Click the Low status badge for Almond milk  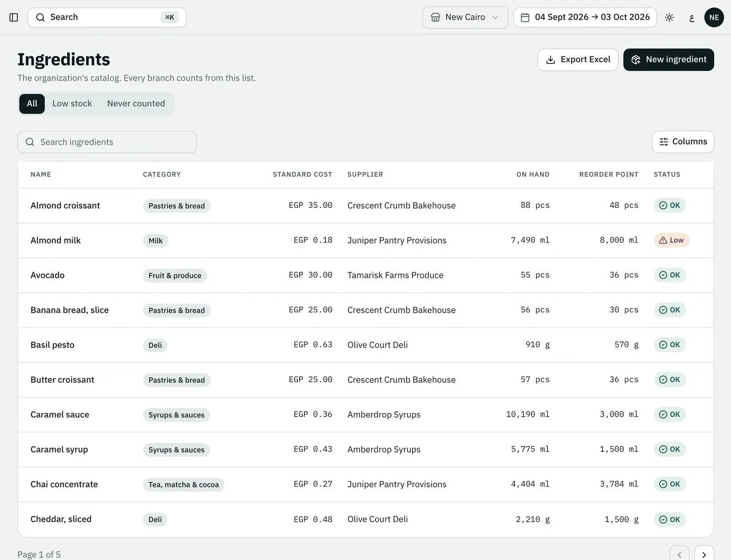(x=672, y=240)
